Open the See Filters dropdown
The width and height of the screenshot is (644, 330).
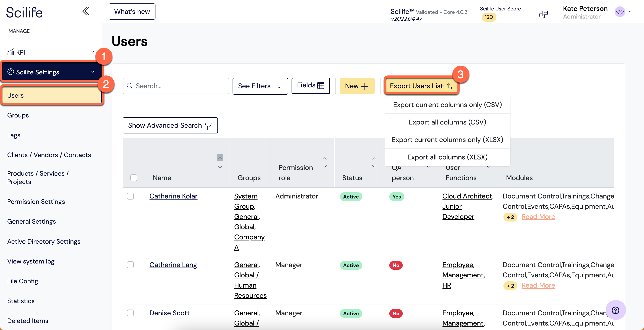click(x=260, y=86)
